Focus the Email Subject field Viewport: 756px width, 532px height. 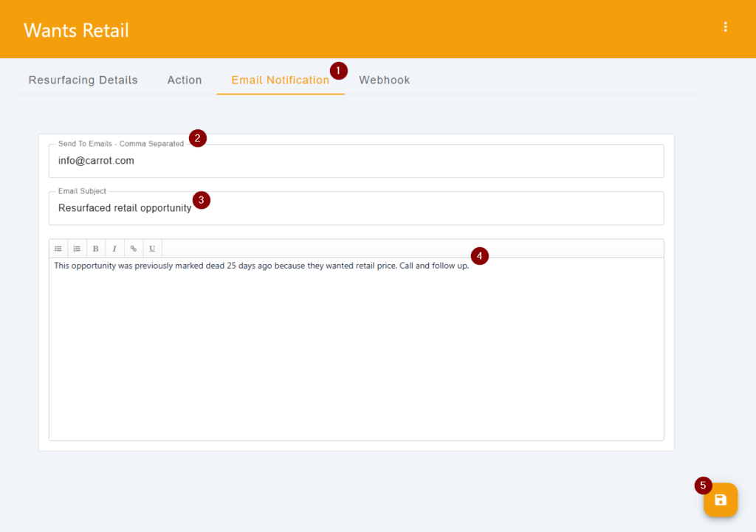coord(356,208)
